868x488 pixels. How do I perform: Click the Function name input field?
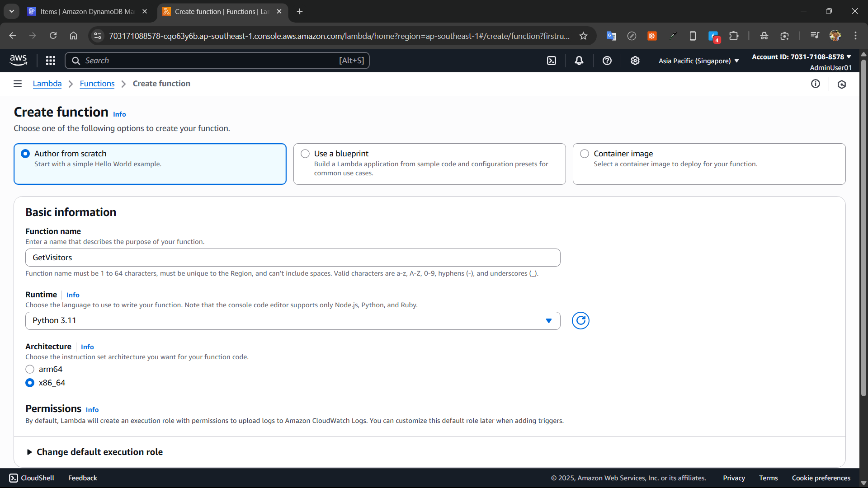tap(293, 258)
